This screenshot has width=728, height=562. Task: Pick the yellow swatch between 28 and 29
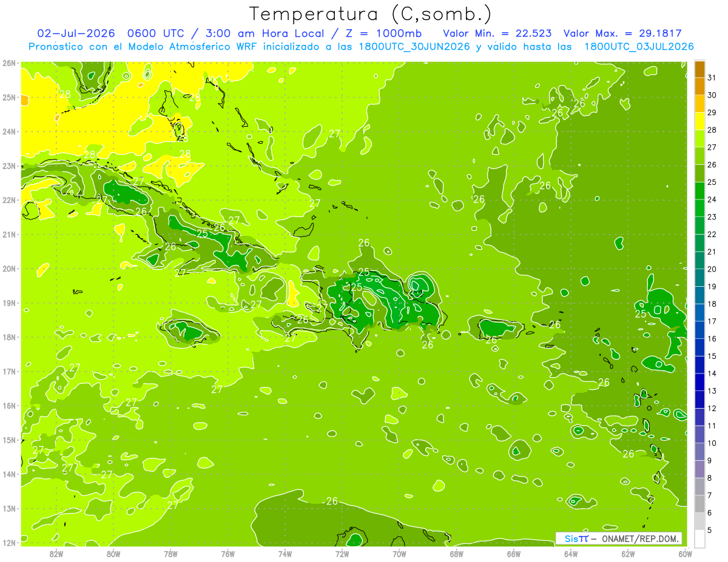tap(699, 121)
